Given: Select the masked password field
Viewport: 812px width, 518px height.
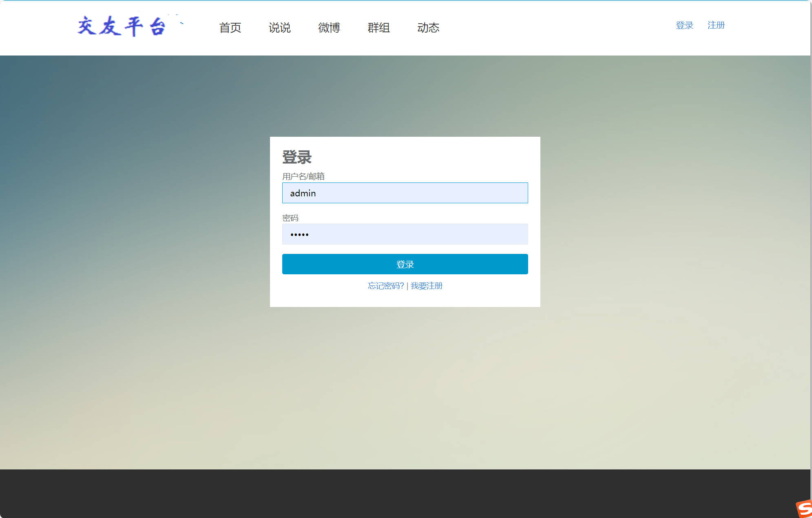Looking at the screenshot, I should tap(405, 234).
